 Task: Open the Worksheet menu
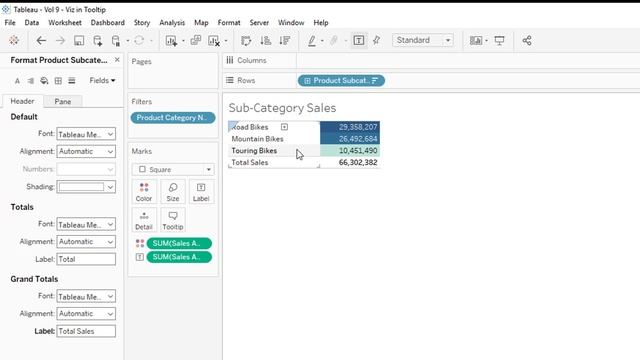pos(65,22)
